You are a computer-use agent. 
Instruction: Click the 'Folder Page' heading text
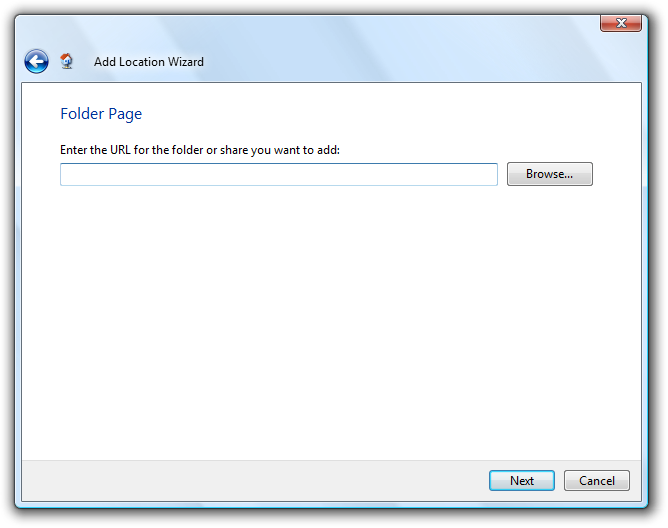coord(101,114)
